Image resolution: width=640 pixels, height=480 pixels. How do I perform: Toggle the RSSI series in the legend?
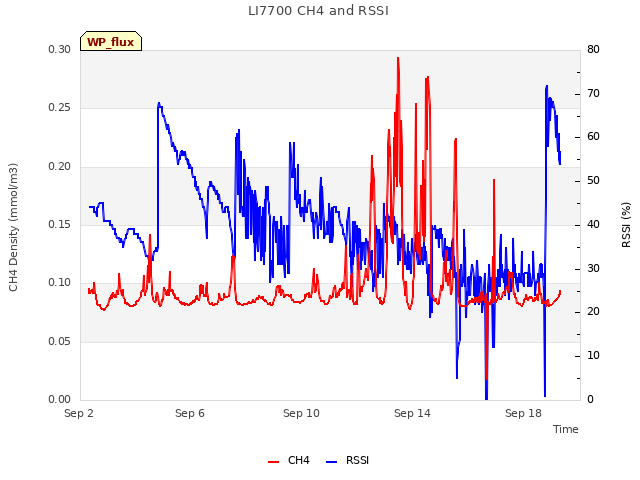347,460
